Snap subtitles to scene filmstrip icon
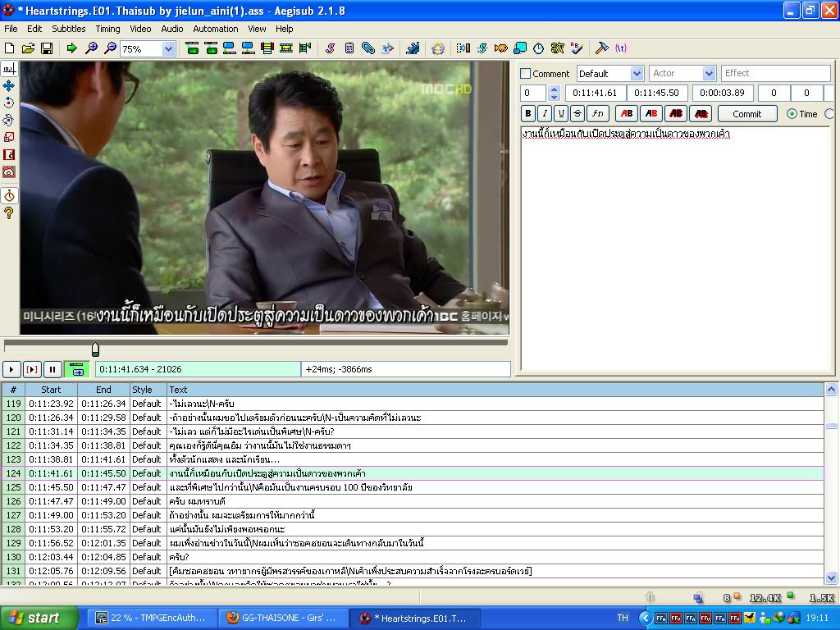840x630 pixels. 286,48
